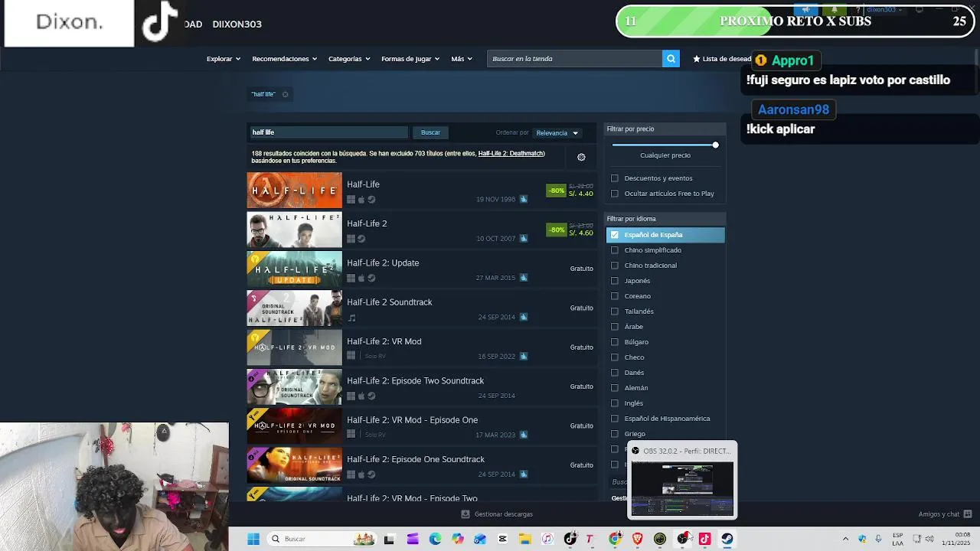Screen dimensions: 980x551
Task: Click the blue magnifier store search button
Action: coord(671,59)
